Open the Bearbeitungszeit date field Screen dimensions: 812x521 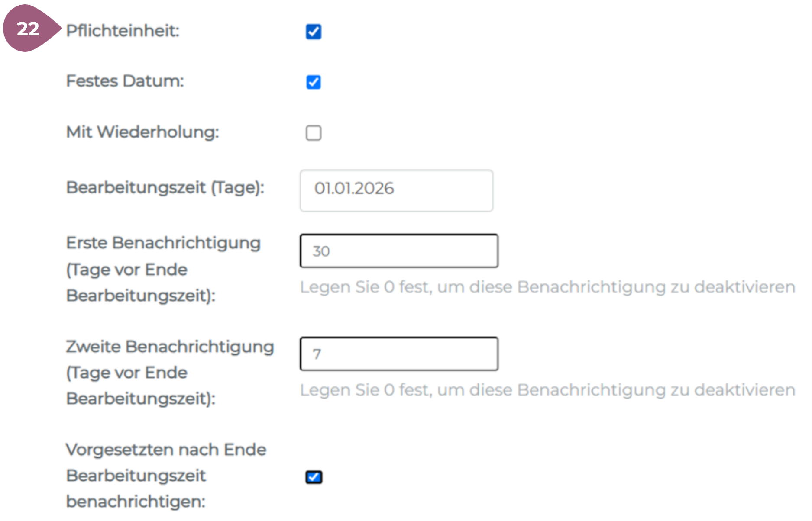[x=396, y=190]
